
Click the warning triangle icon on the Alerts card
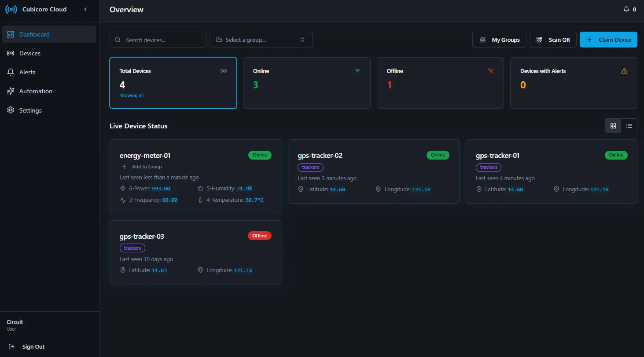pyautogui.click(x=624, y=71)
